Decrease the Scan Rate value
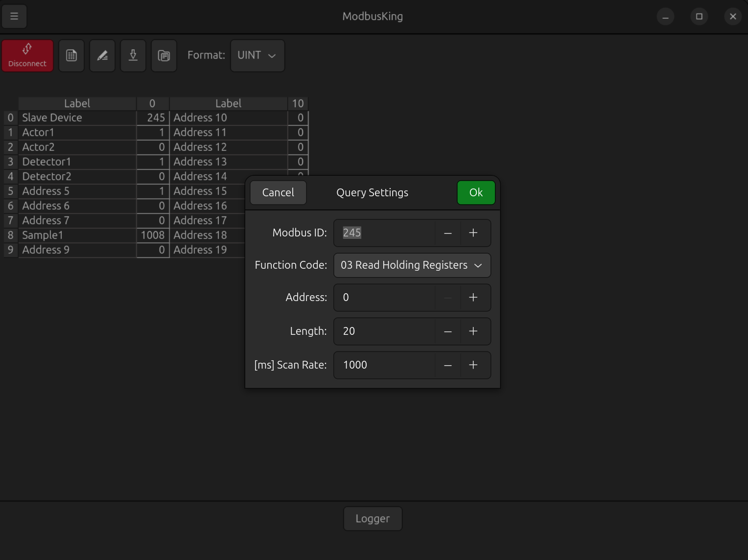The image size is (748, 560). pos(447,365)
